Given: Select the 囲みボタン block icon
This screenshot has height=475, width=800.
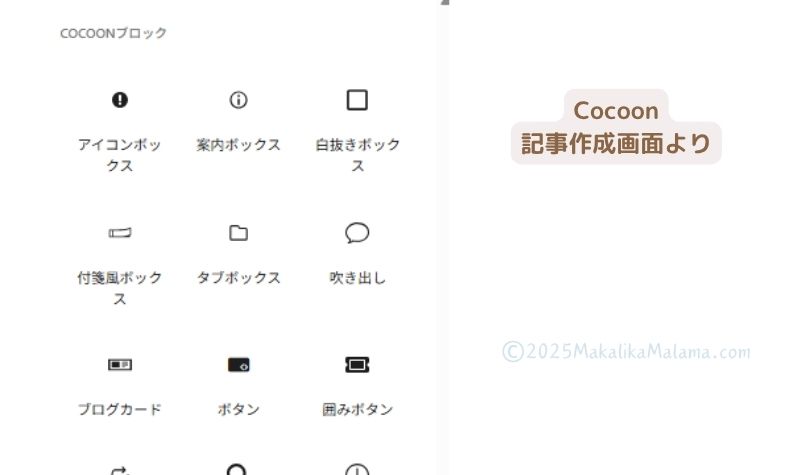Looking at the screenshot, I should pyautogui.click(x=357, y=365).
